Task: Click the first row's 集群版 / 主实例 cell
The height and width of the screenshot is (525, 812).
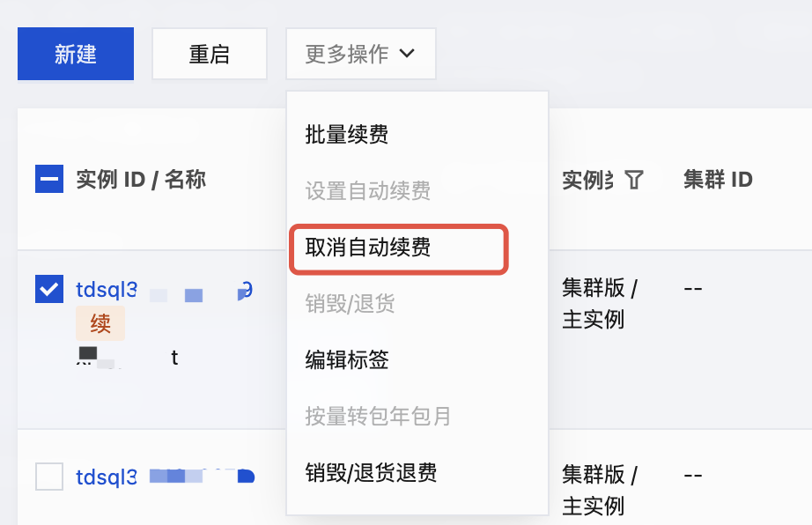Action: click(599, 304)
